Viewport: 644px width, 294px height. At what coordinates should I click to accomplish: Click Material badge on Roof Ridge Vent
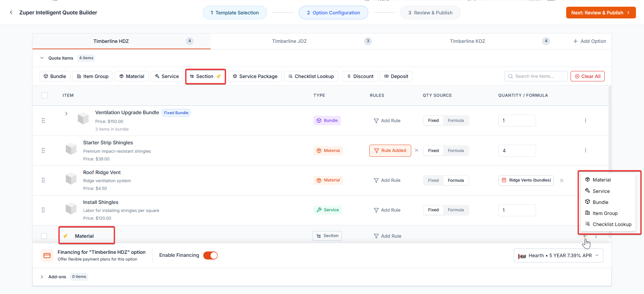click(x=328, y=180)
